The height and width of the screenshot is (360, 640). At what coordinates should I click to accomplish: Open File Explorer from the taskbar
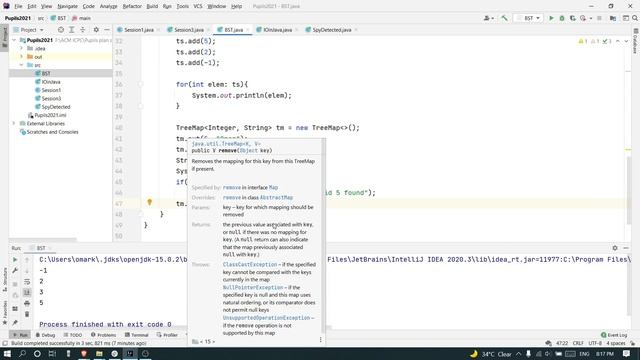(x=99, y=353)
